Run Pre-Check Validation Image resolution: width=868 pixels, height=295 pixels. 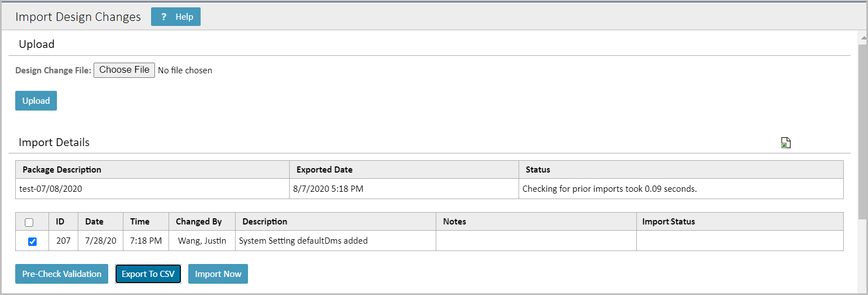(x=62, y=274)
